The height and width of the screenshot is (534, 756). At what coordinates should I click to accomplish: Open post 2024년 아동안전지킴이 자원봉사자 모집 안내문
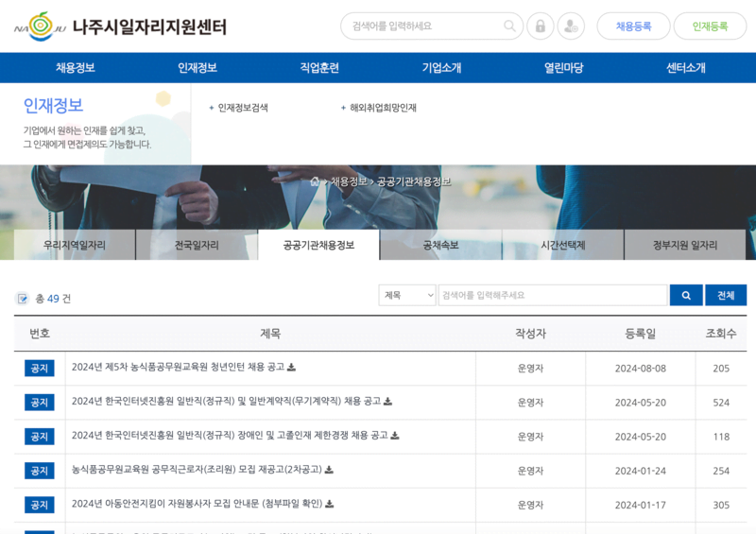click(x=197, y=504)
